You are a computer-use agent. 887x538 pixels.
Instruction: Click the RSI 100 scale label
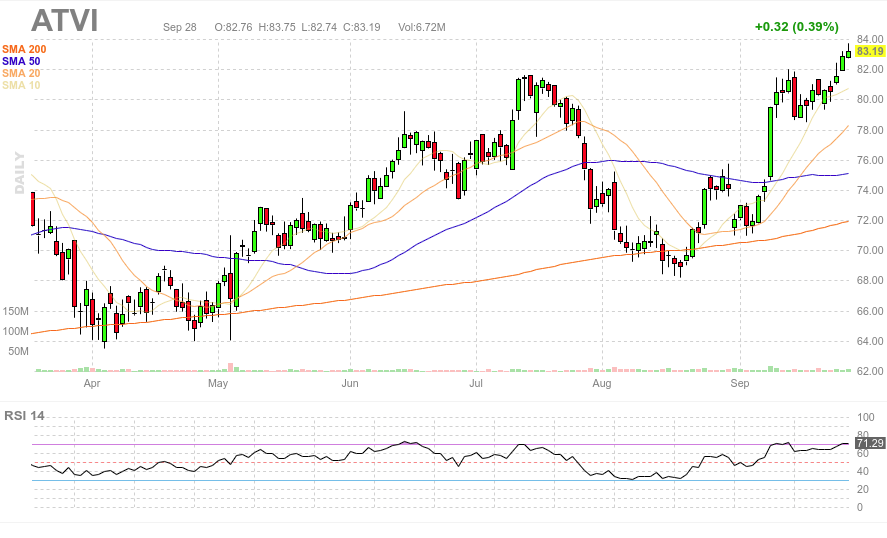tap(866, 418)
